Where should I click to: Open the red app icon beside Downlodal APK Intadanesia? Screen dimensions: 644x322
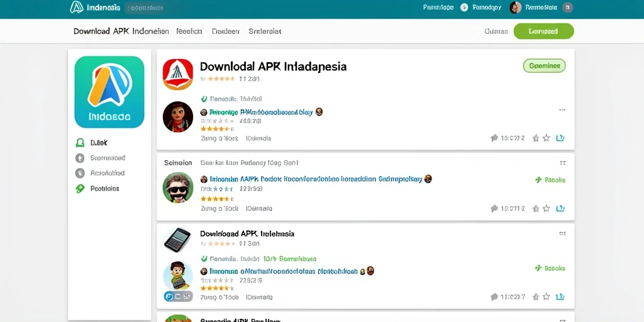[178, 74]
